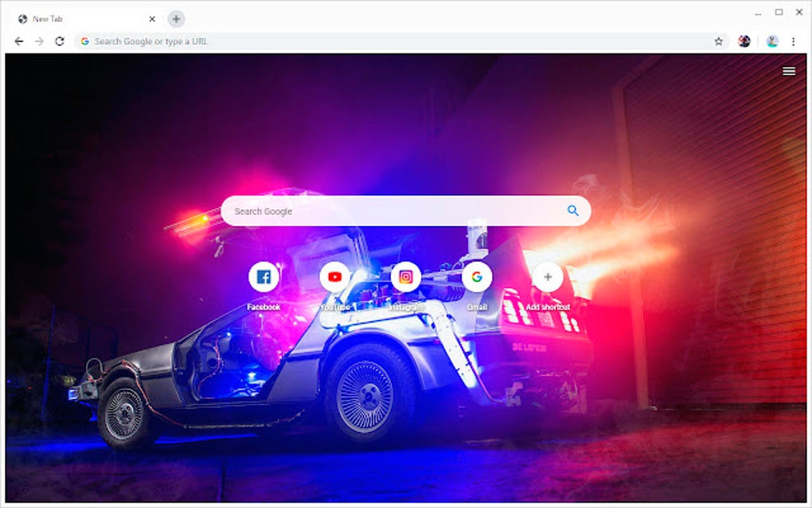Viewport: 812px width, 508px height.
Task: Open the Gmail shortcut
Action: pos(477,277)
